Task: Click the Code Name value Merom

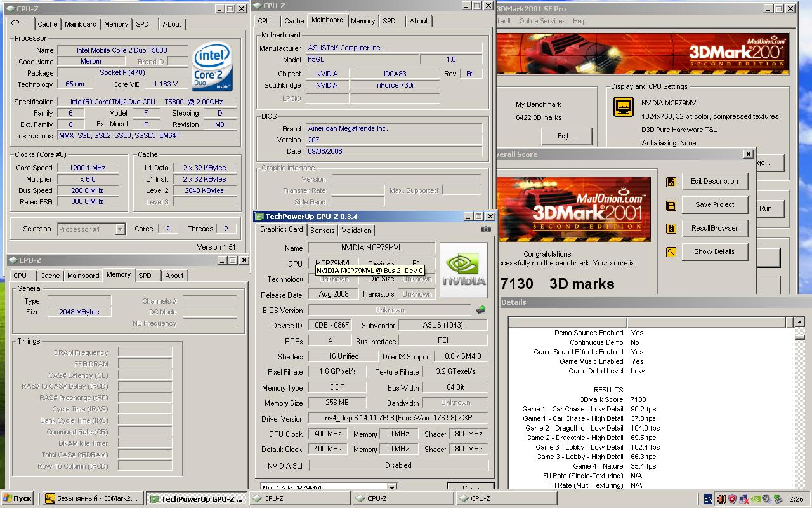Action: click(91, 62)
